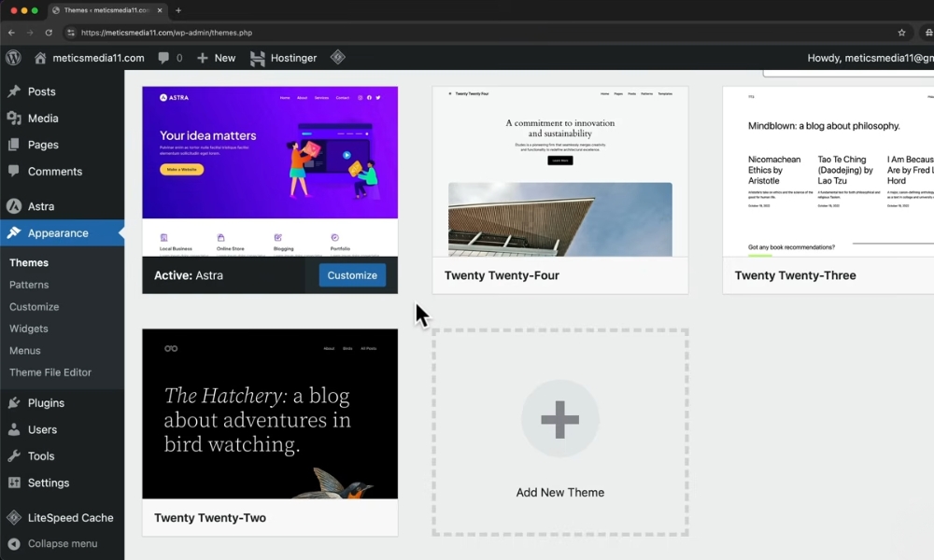Collapse the admin sidebar menu
Viewport: 934px width, 560px height.
(62, 543)
